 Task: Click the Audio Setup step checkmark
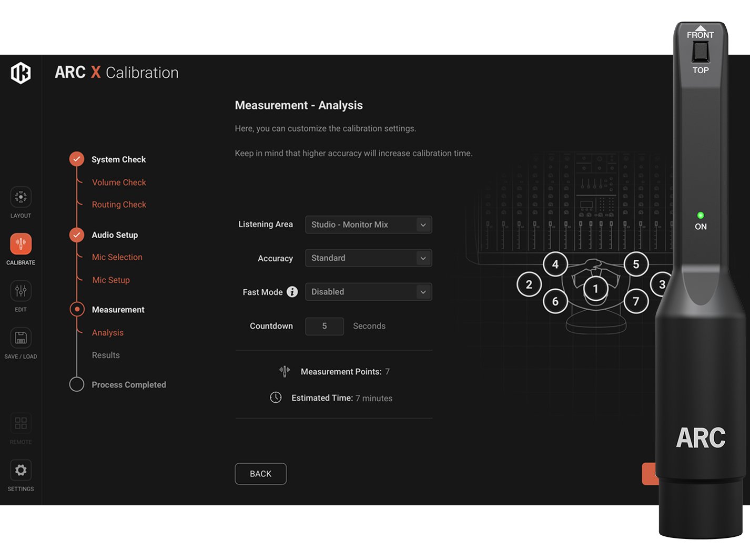(x=77, y=235)
